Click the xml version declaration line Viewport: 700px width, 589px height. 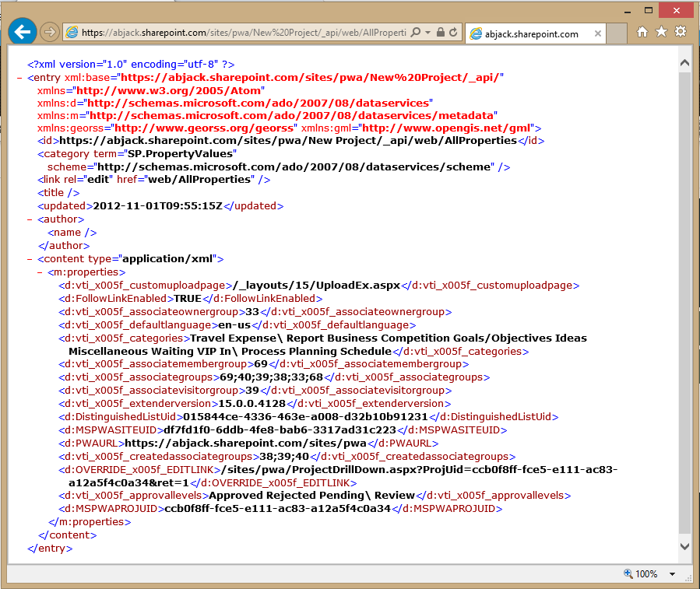click(x=131, y=65)
